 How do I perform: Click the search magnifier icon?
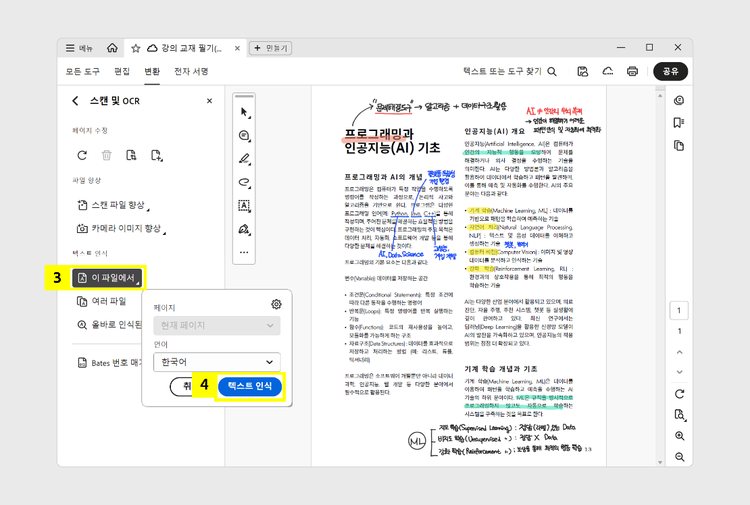click(552, 71)
